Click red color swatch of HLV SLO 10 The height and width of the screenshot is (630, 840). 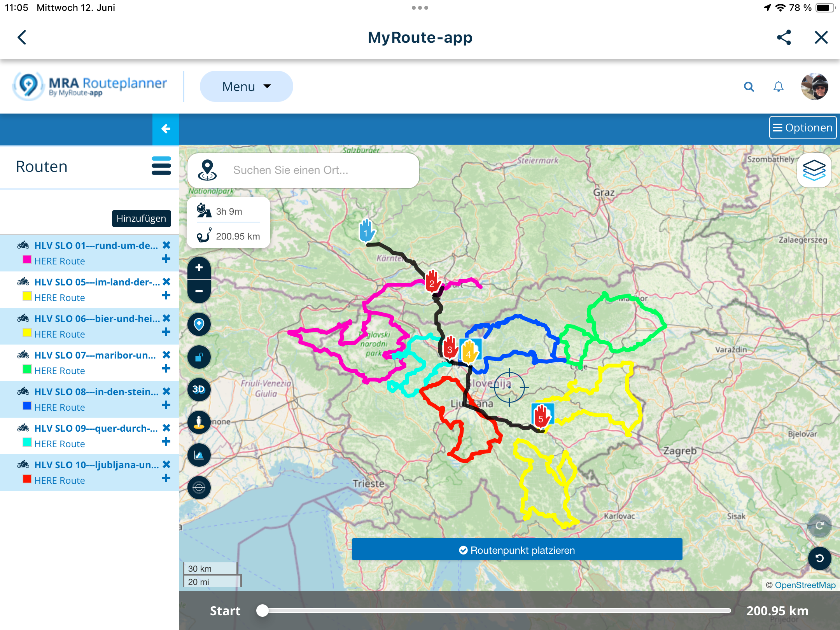pos(27,479)
